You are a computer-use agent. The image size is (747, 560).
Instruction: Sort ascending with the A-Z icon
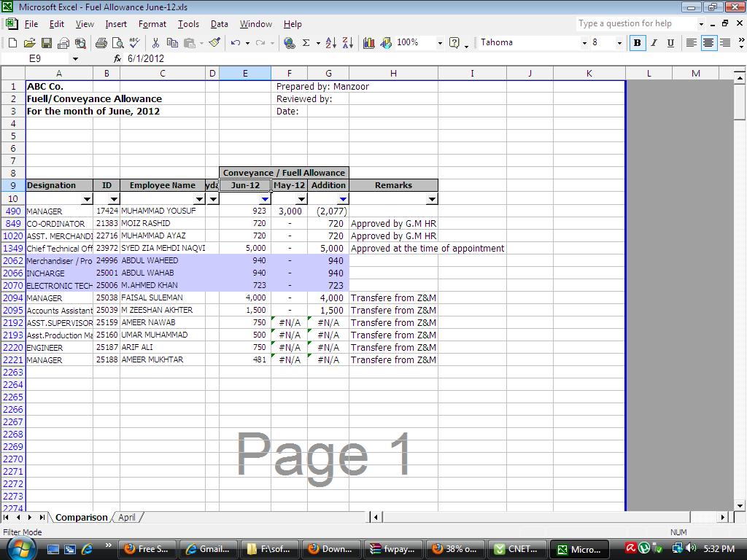coord(330,43)
